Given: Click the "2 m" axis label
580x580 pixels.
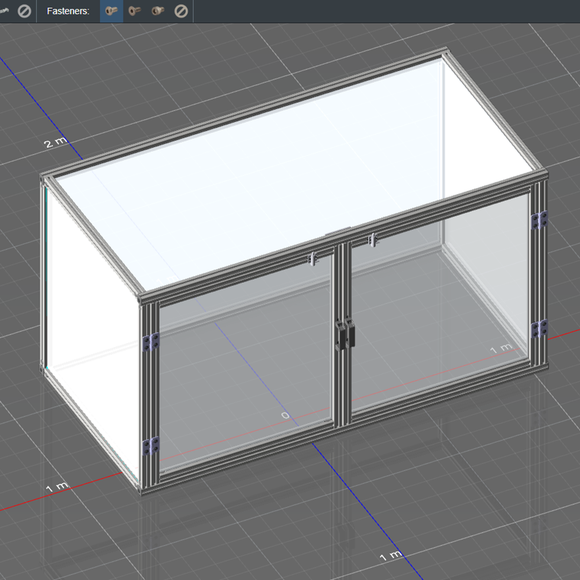Looking at the screenshot, I should (x=55, y=142).
